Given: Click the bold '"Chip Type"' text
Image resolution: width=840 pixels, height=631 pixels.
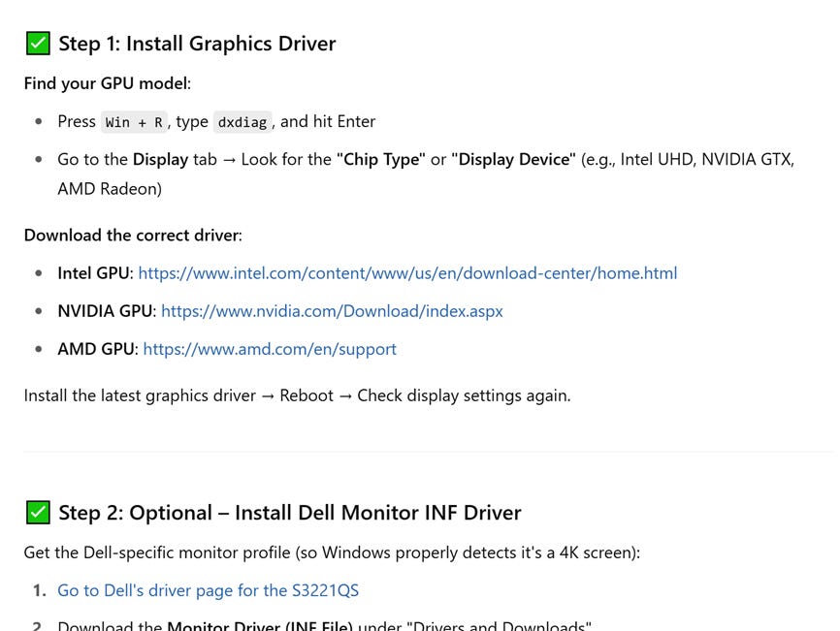Looking at the screenshot, I should (x=381, y=160).
